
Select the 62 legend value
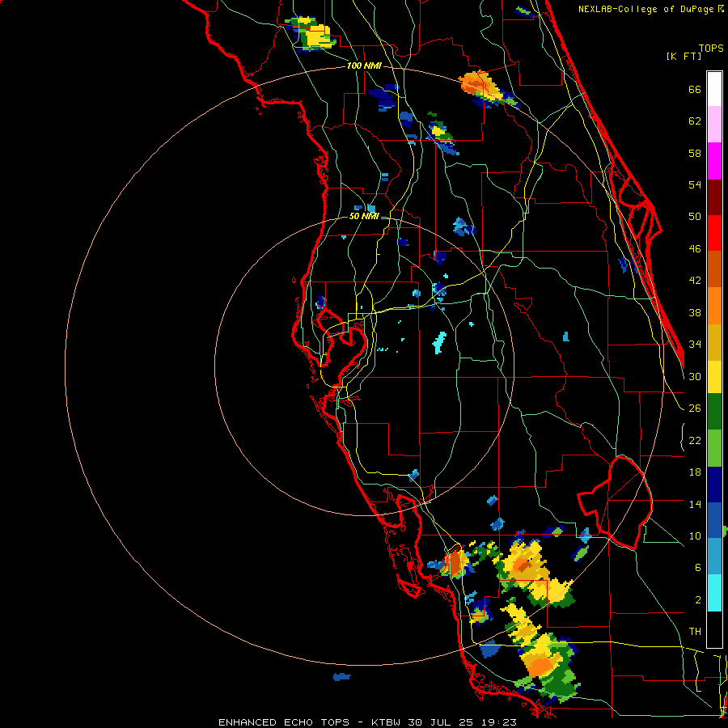[695, 121]
